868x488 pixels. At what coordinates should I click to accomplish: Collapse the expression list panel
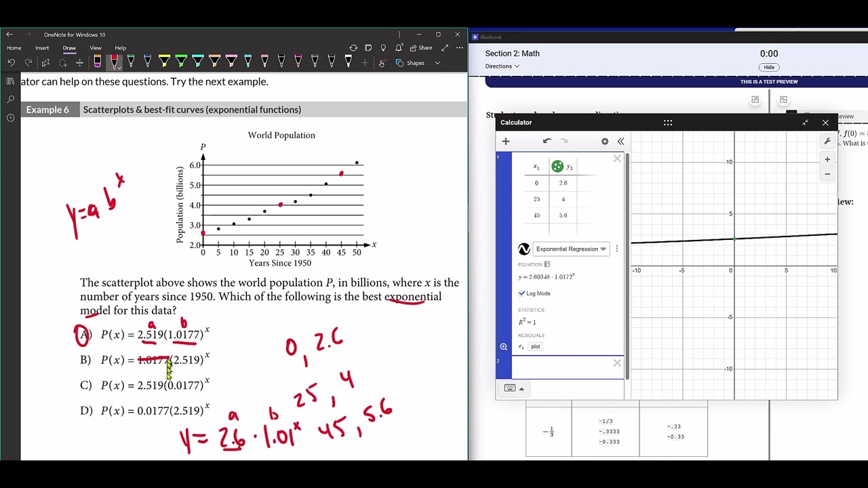tap(620, 141)
